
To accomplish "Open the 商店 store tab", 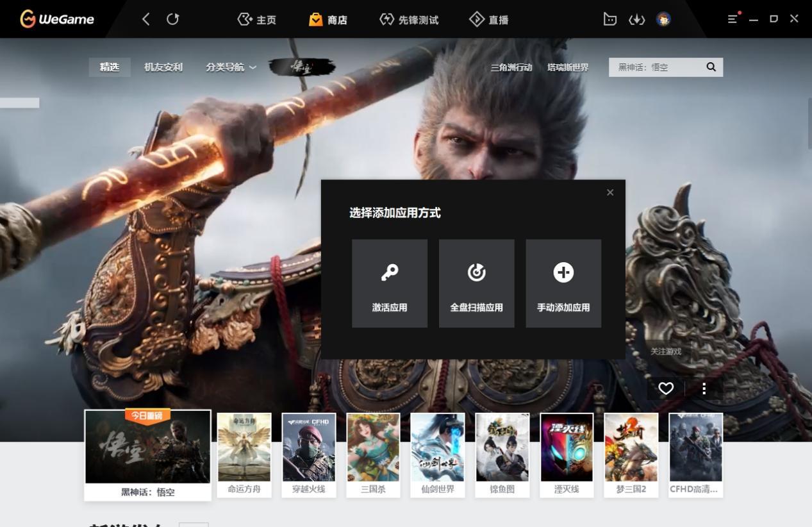I will (x=327, y=20).
